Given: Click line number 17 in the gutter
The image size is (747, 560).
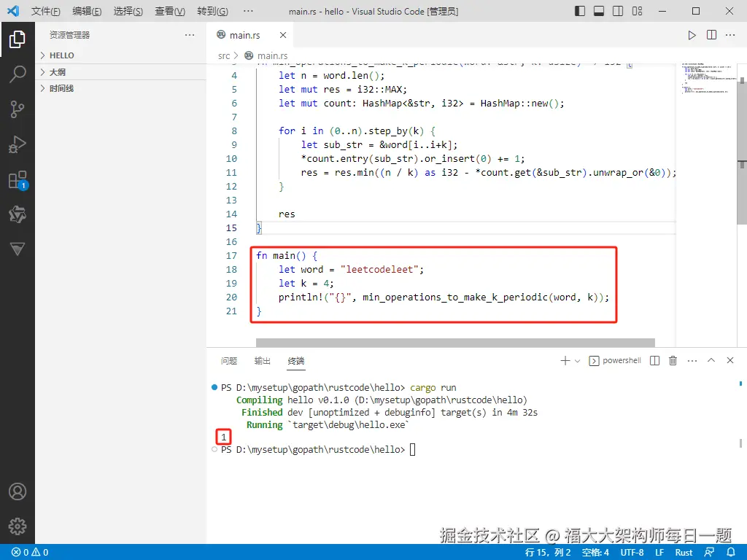Looking at the screenshot, I should coord(231,256).
